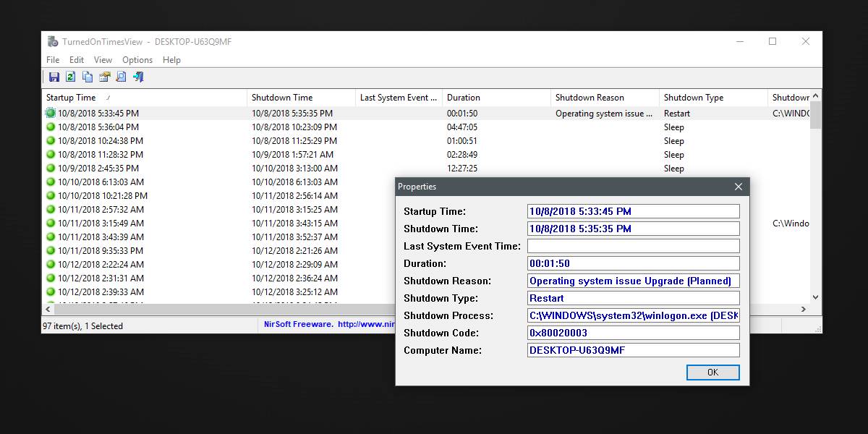Image resolution: width=868 pixels, height=434 pixels.
Task: Click the Save Selected Items toolbar icon
Action: [x=54, y=77]
